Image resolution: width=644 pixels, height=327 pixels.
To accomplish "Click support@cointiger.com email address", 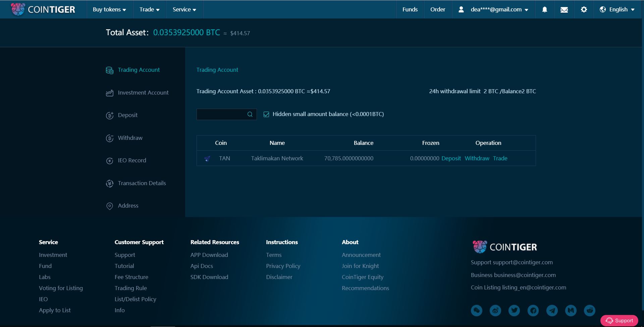I will [523, 262].
